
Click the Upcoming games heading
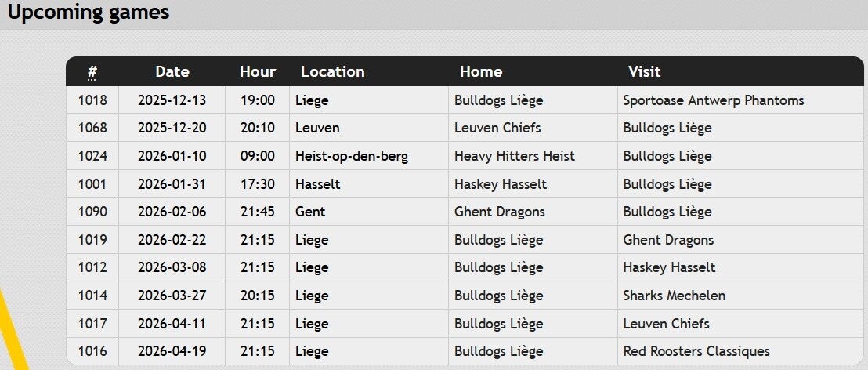89,13
